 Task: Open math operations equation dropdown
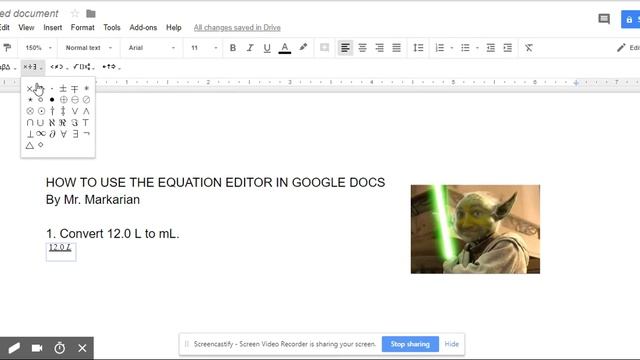[x=84, y=67]
